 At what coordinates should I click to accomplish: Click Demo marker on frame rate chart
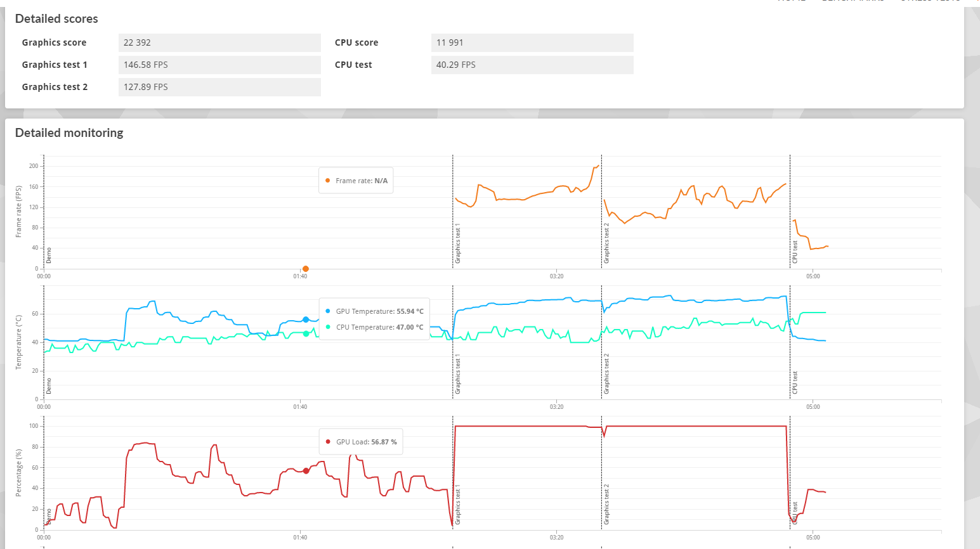[x=49, y=255]
